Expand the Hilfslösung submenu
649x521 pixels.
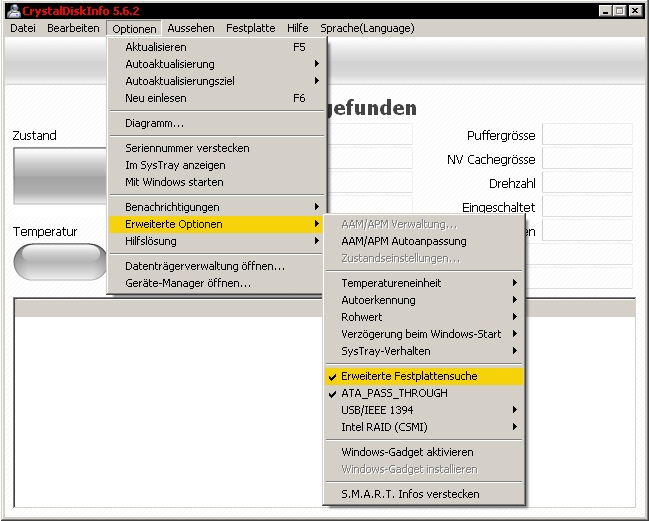[x=216, y=241]
